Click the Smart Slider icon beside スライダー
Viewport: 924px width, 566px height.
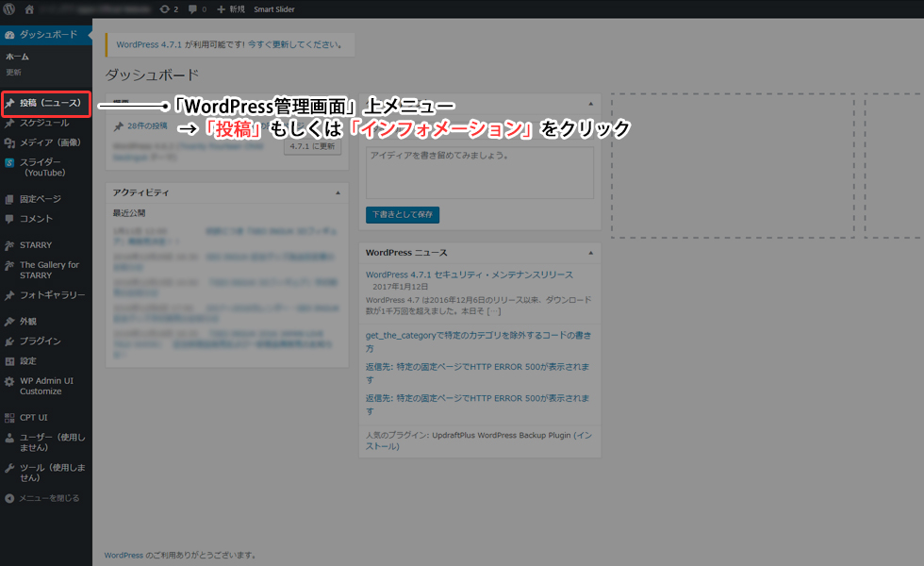(9, 162)
